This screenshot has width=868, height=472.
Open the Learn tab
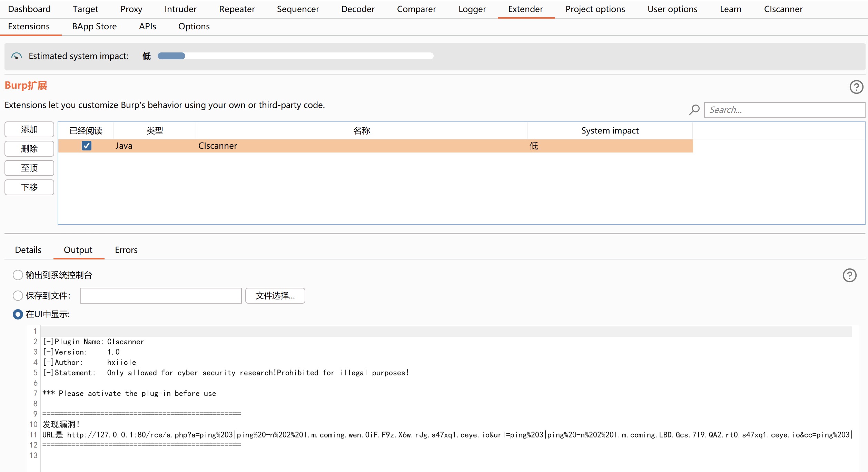pyautogui.click(x=731, y=9)
